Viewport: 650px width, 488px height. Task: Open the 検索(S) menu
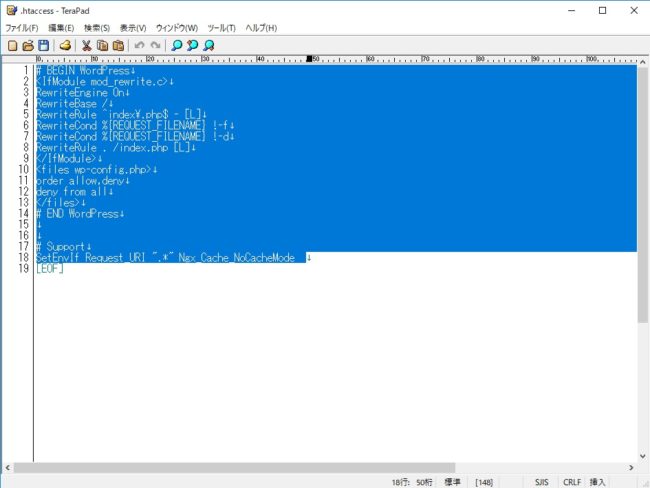coord(97,28)
